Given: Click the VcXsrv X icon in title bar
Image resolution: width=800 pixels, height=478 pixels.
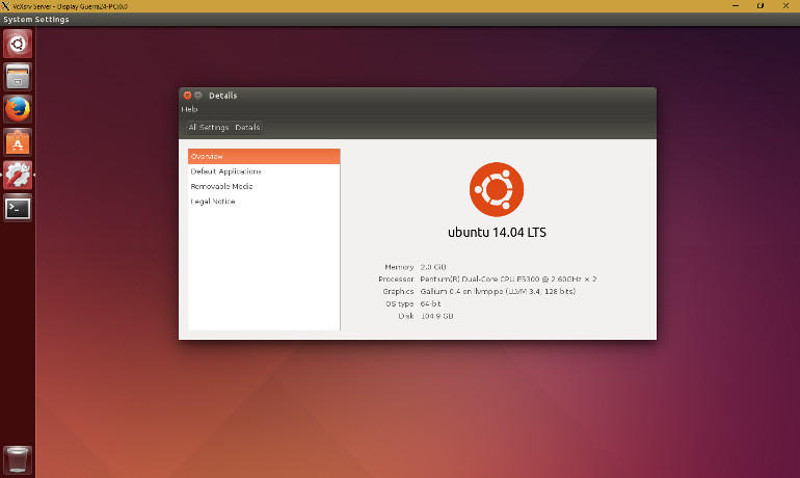Looking at the screenshot, I should point(7,6).
